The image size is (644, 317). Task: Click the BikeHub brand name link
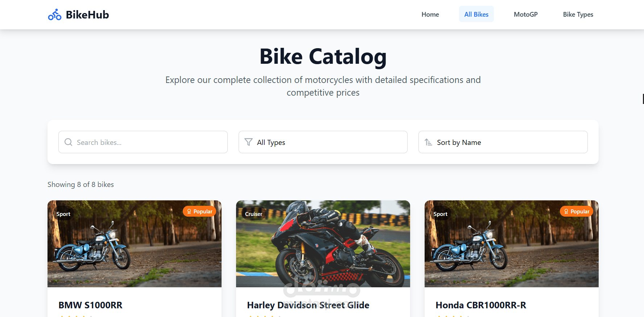87,15
